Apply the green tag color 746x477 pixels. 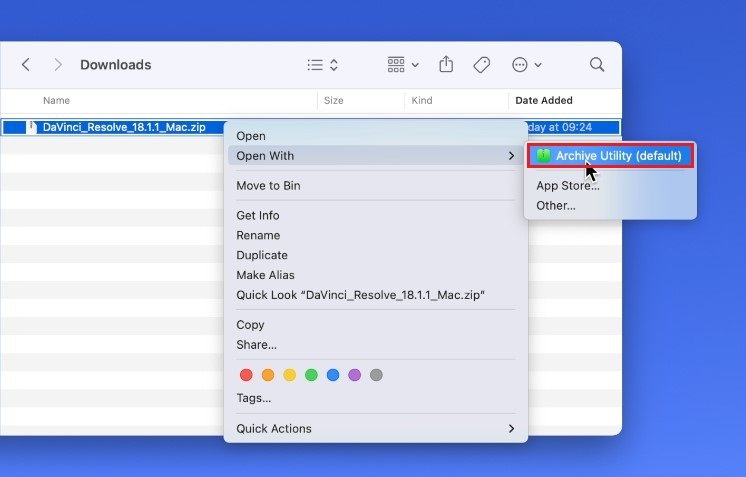point(311,375)
